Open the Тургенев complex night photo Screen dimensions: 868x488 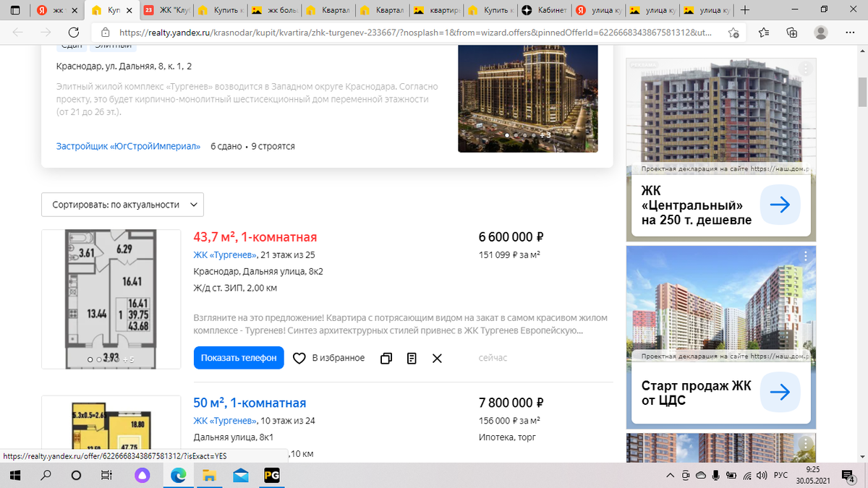(x=528, y=98)
